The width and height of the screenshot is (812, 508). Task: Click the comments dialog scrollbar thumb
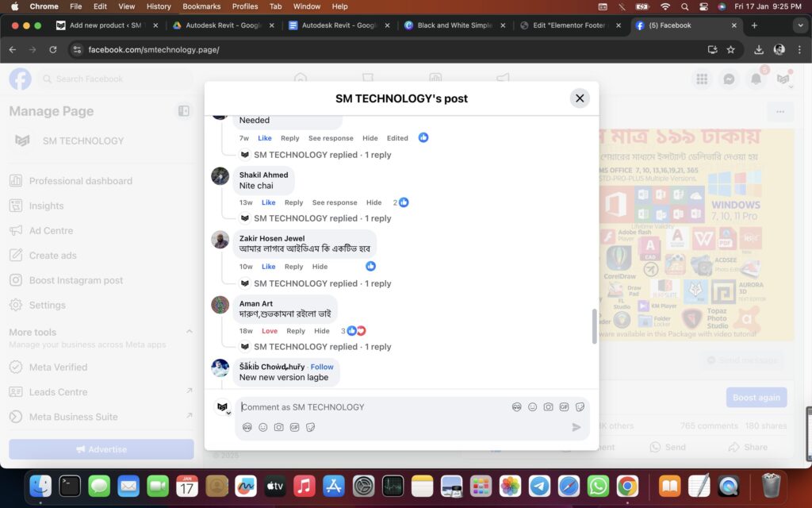595,326
